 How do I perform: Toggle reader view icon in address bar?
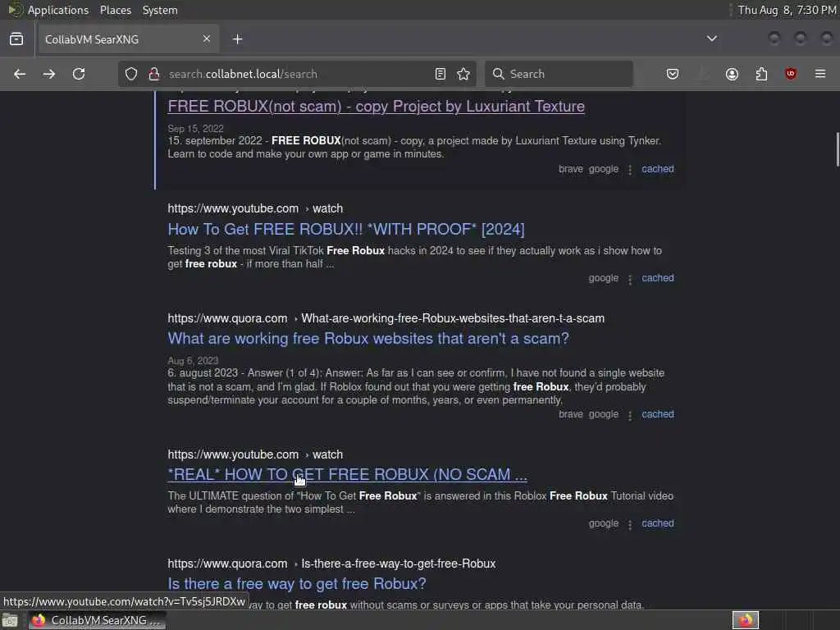[441, 74]
